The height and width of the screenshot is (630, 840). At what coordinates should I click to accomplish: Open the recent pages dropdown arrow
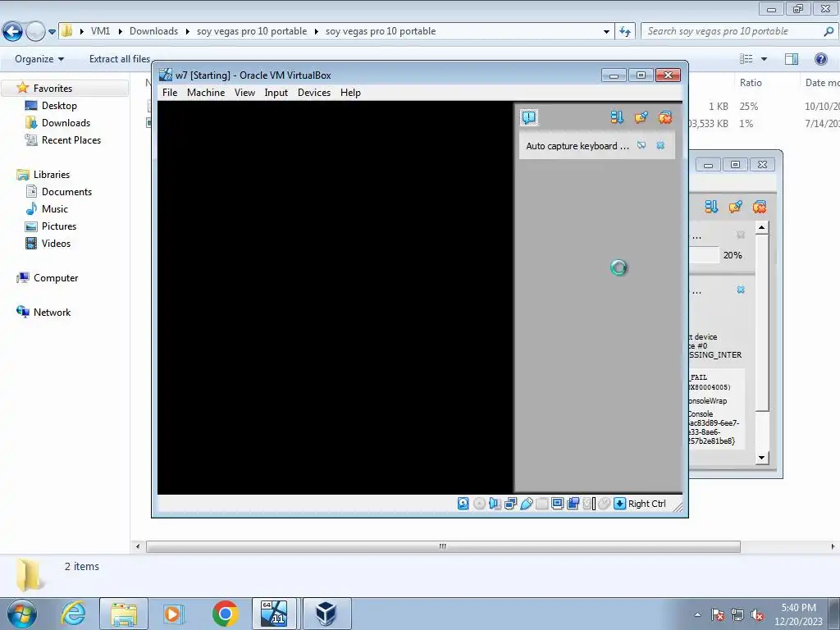[52, 32]
